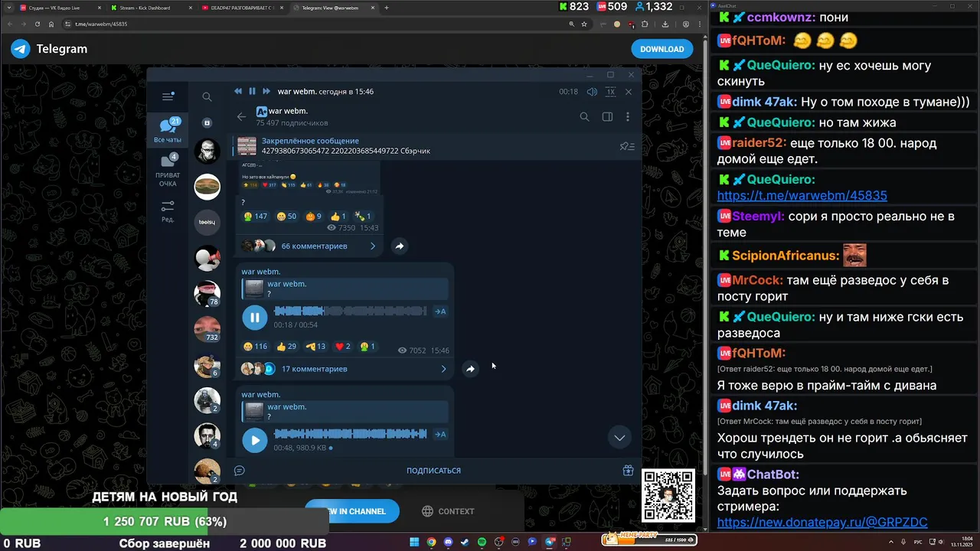Screen dimensions: 980x551
Task: Open chat list search magnifier
Action: pyautogui.click(x=207, y=97)
